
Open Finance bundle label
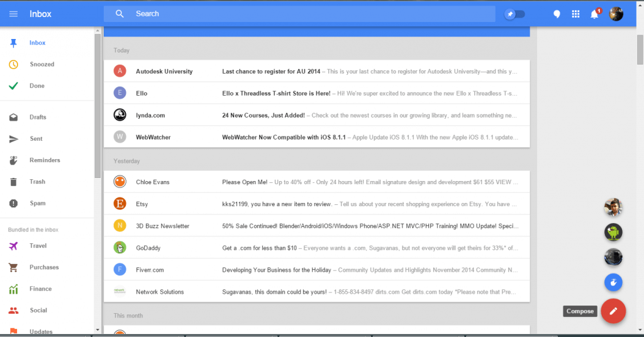tap(41, 289)
